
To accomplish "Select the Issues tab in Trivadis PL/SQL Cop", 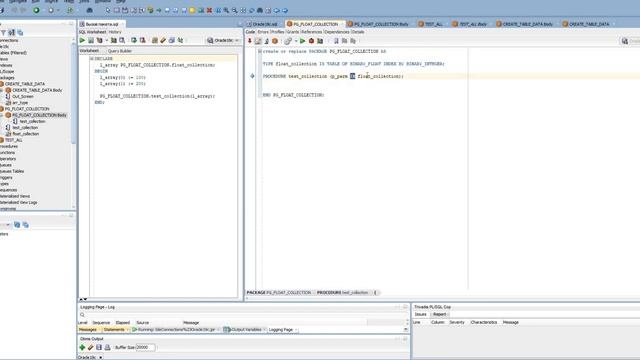I will pos(421,314).
